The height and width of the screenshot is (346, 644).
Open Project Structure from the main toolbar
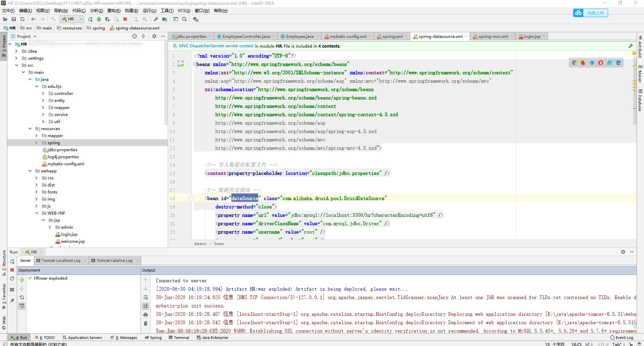pos(165,19)
